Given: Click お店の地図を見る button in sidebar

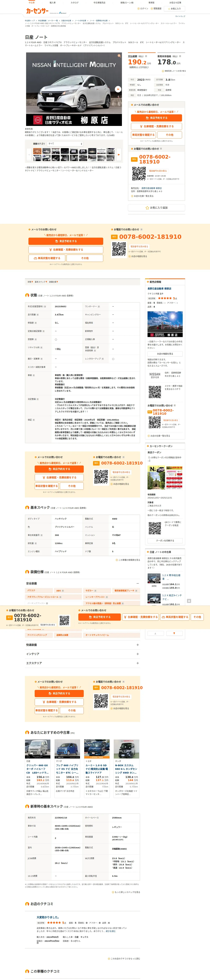Looking at the screenshot, I should tap(165, 354).
